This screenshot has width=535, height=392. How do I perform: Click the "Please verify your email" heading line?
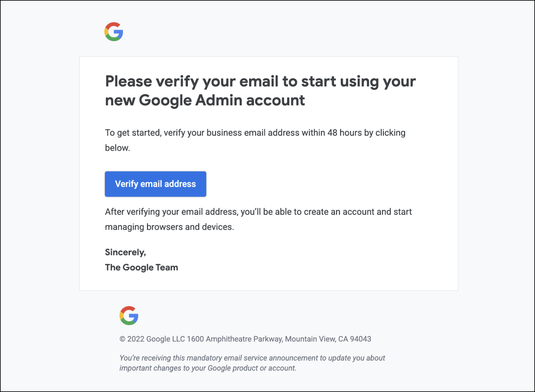point(260,81)
